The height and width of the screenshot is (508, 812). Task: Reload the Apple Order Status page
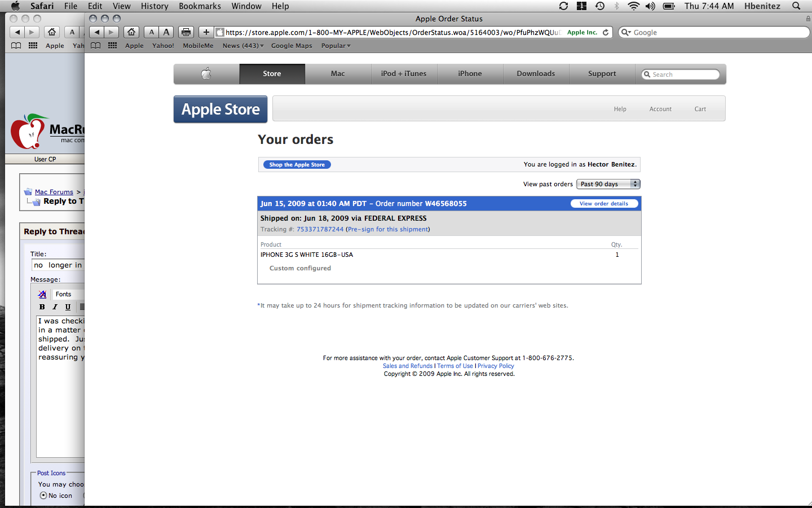click(x=606, y=32)
